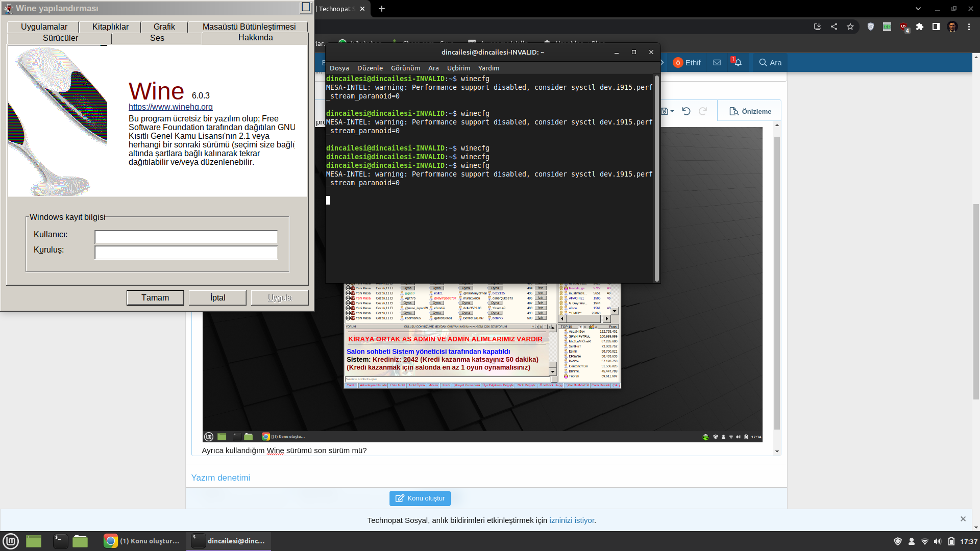
Task: Open the Ethif user account menu
Action: (x=687, y=63)
